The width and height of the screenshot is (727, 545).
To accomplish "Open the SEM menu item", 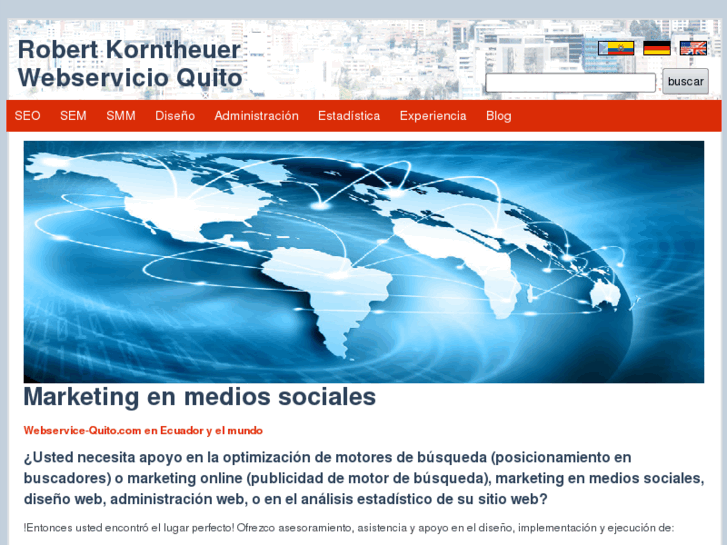I will [x=73, y=115].
